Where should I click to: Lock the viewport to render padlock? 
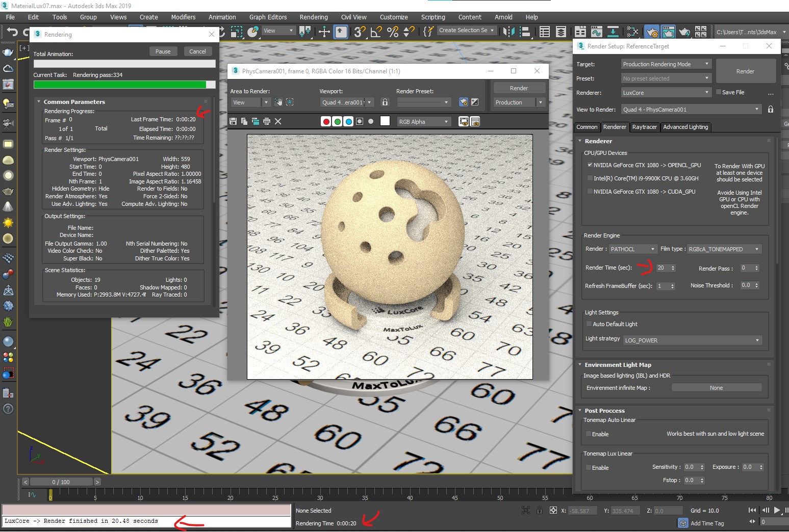770,110
